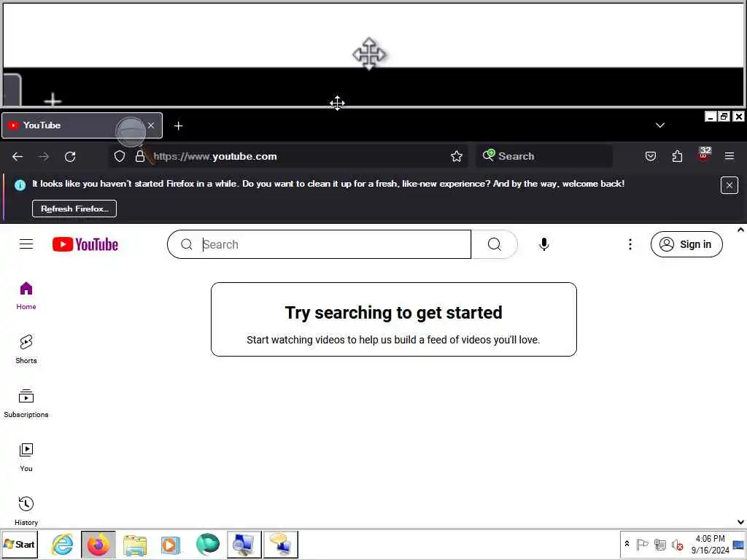This screenshot has width=747, height=560.
Task: Open Shorts in the sidebar
Action: click(x=26, y=349)
